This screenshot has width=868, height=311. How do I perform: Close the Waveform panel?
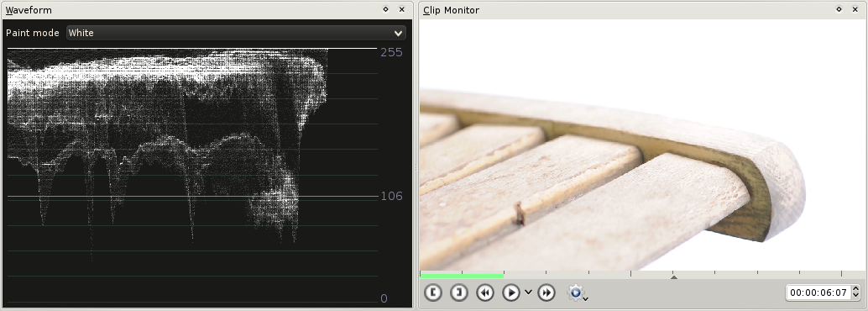click(x=402, y=9)
